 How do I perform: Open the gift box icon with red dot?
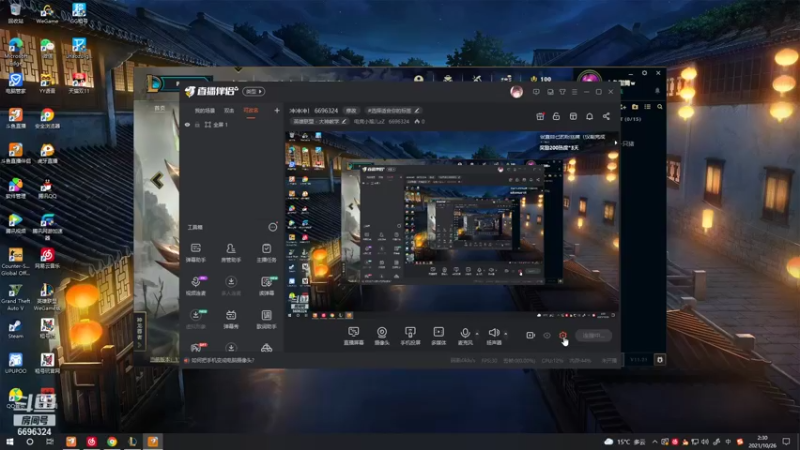coord(540,116)
